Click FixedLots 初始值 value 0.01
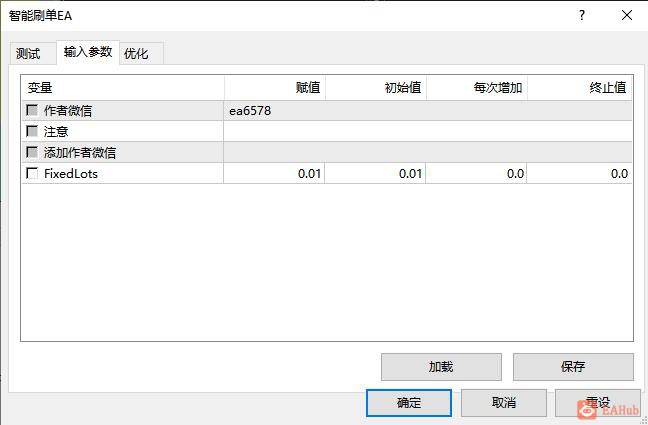The height and width of the screenshot is (425, 648). 375,173
